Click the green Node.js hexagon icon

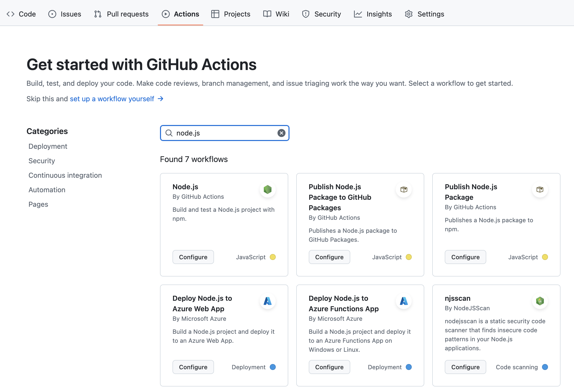(x=267, y=189)
